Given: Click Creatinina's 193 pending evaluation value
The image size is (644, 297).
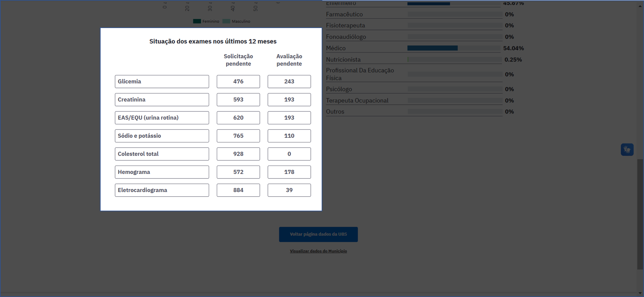Looking at the screenshot, I should click(289, 100).
